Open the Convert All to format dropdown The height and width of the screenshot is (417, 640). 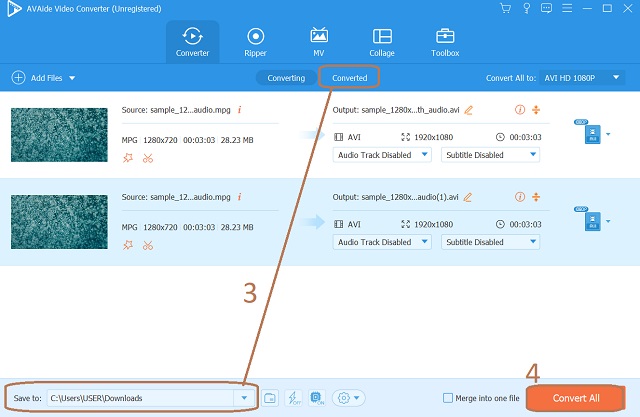click(582, 78)
